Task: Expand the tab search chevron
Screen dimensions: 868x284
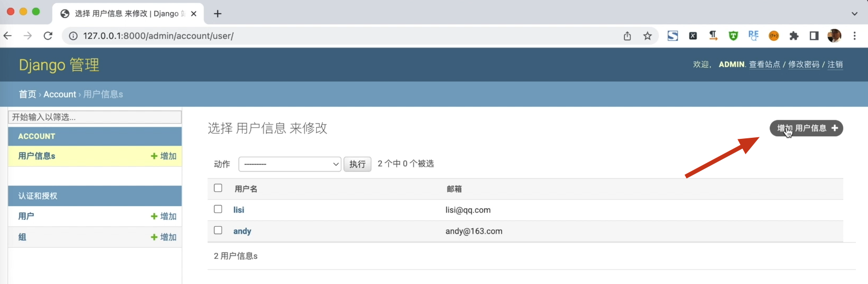Action: (854, 14)
